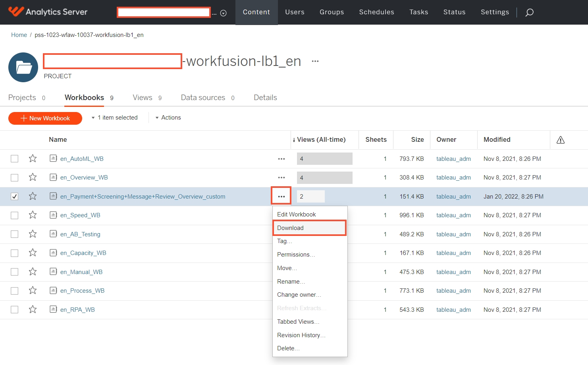Select the en_Overview_WB checkbox
Screen dimensions: 588x365
pyautogui.click(x=15, y=178)
